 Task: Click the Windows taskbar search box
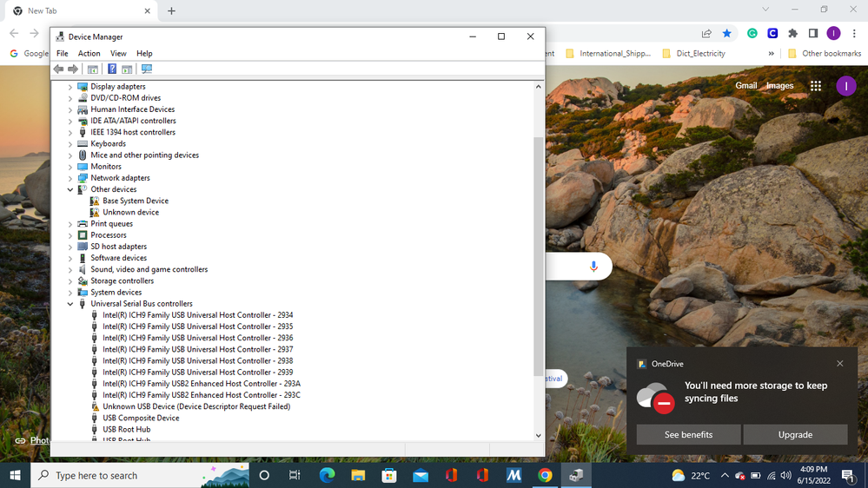pyautogui.click(x=140, y=475)
